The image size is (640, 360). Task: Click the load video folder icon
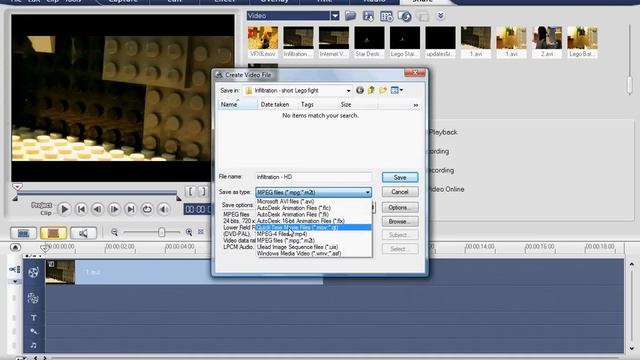[x=350, y=16]
